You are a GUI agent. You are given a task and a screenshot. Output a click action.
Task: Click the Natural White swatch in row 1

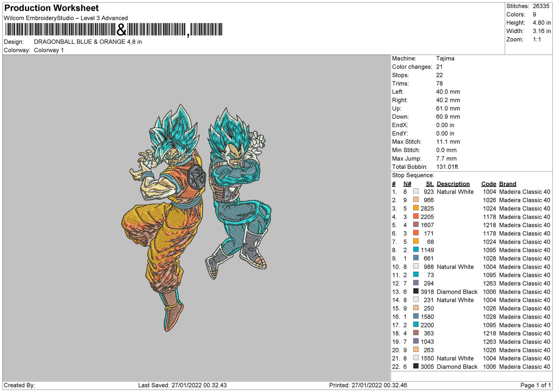pyautogui.click(x=416, y=191)
